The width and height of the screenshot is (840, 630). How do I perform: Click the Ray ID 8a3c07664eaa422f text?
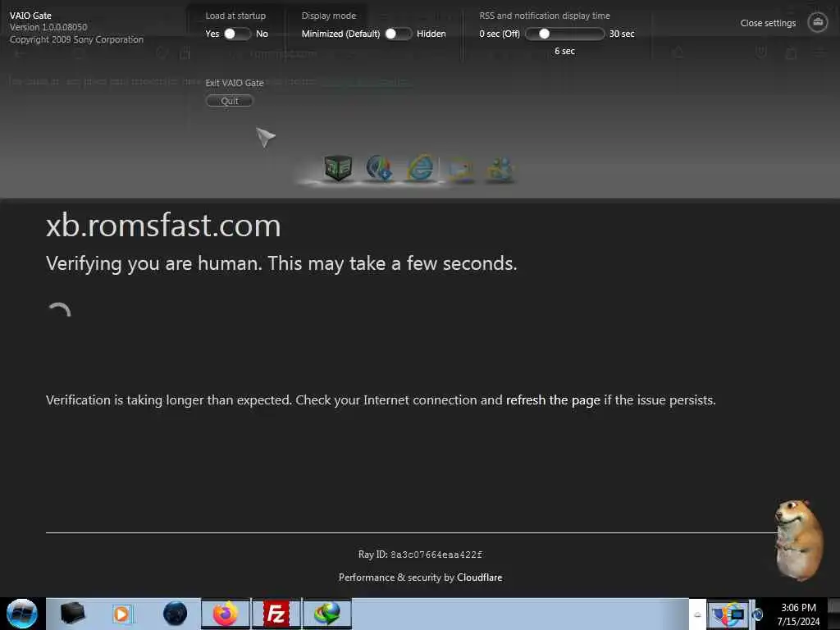(x=420, y=555)
